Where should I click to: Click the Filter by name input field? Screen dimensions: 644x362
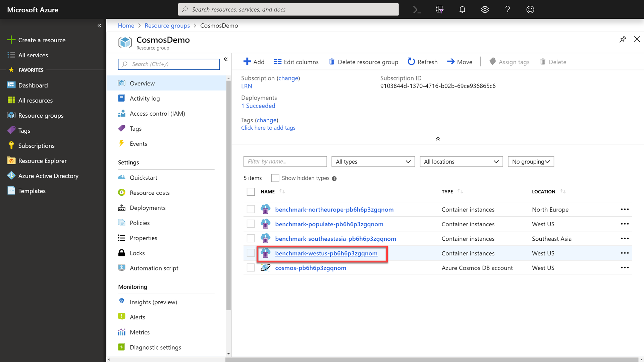[285, 161]
